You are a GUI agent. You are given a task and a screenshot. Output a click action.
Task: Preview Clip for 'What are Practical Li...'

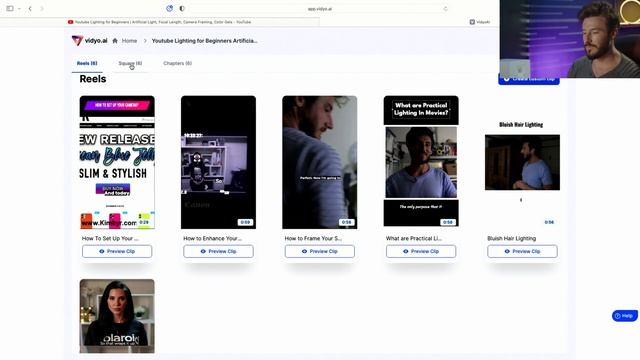tap(421, 251)
